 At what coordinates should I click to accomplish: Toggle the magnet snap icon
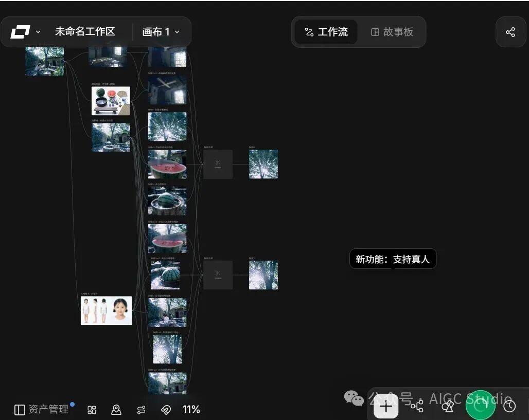166,410
